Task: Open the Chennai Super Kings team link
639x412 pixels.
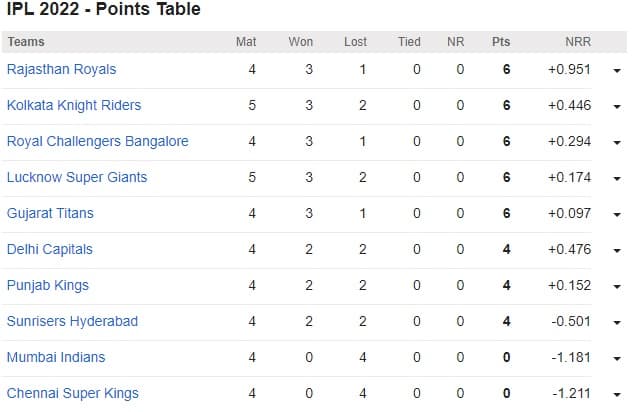Action: coord(73,393)
